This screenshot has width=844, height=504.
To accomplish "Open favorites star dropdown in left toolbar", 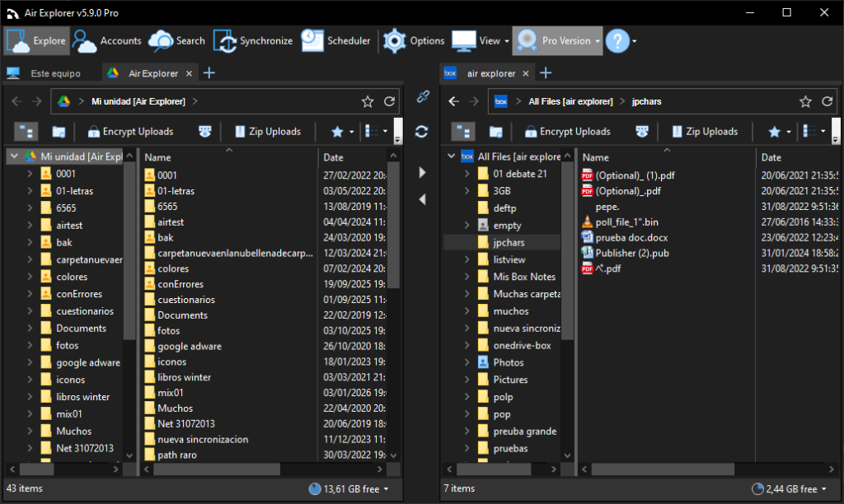I will coord(342,131).
